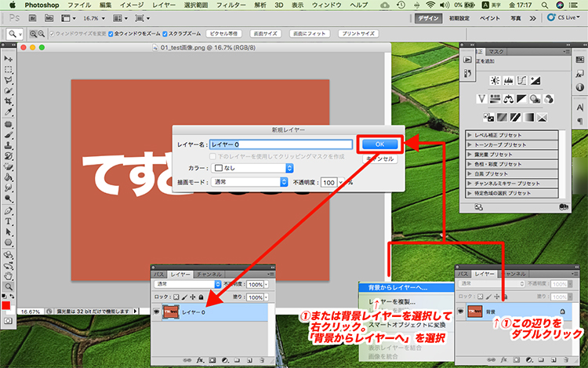Click the 画面にフィット button

[x=310, y=34]
